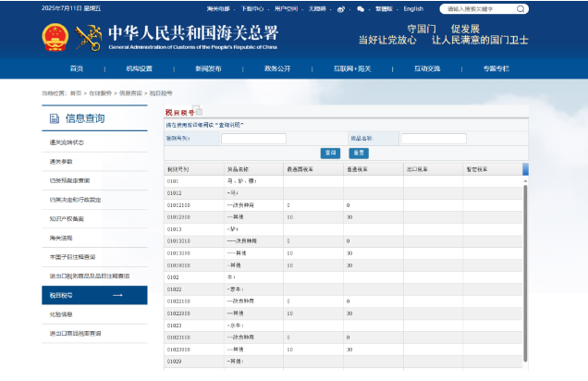Click the 税则号列 column header
The width and height of the screenshot is (588, 381).
[x=194, y=169]
